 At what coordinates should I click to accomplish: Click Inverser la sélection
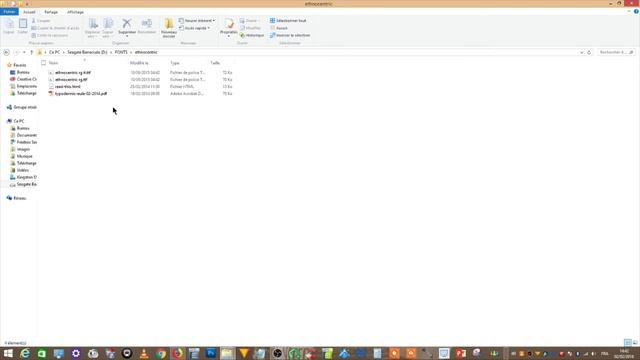coord(290,36)
